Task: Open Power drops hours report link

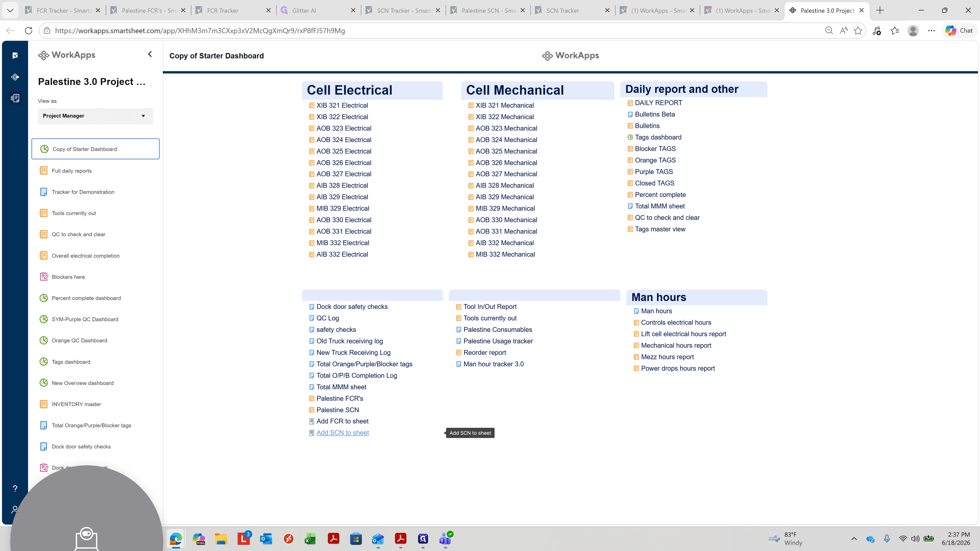Action: click(x=678, y=368)
